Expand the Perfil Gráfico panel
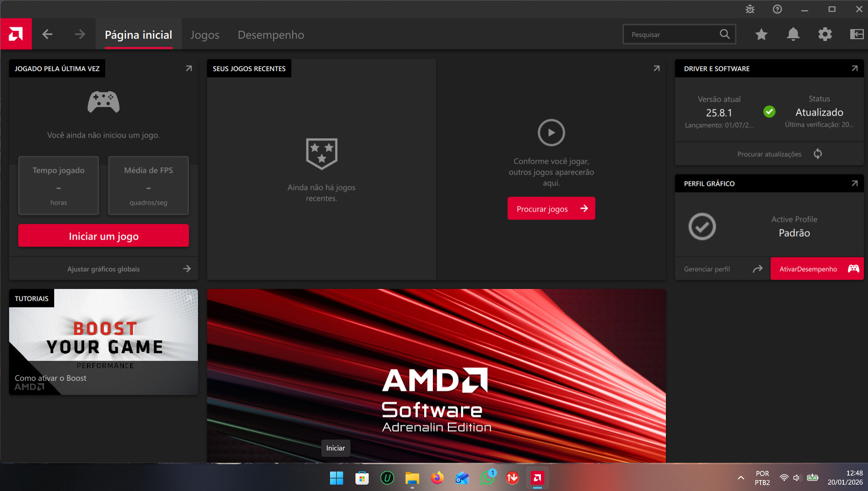Image resolution: width=868 pixels, height=491 pixels. click(854, 183)
